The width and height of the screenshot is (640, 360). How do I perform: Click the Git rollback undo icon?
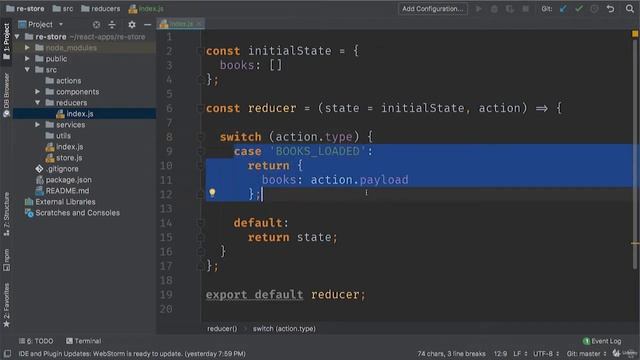point(610,9)
